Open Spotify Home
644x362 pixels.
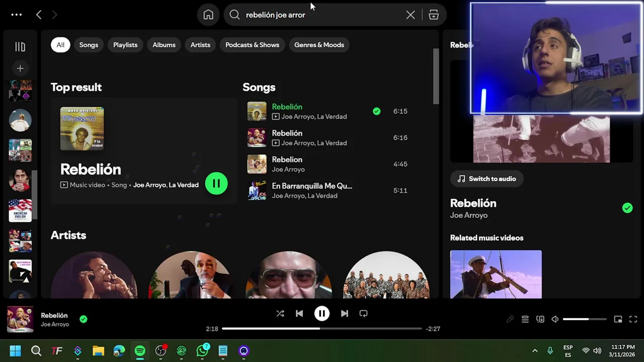click(x=208, y=15)
